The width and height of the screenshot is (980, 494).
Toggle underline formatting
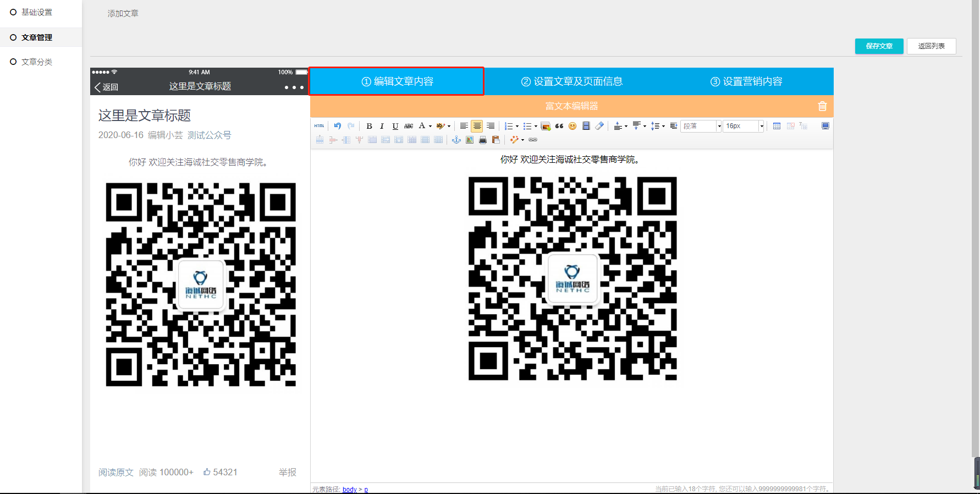(395, 126)
